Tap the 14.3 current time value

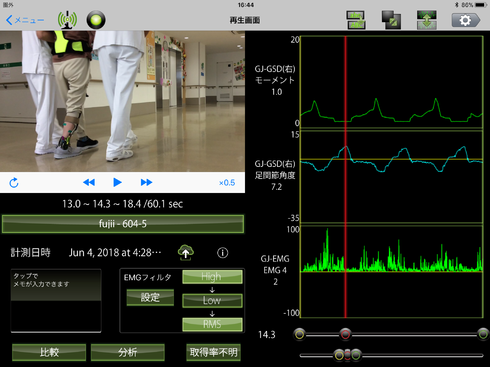coord(267,335)
